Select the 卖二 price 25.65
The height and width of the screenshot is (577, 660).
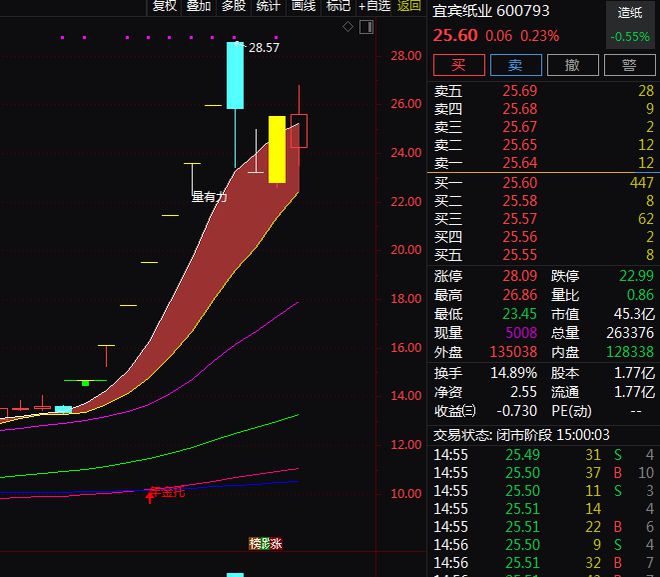coord(520,145)
